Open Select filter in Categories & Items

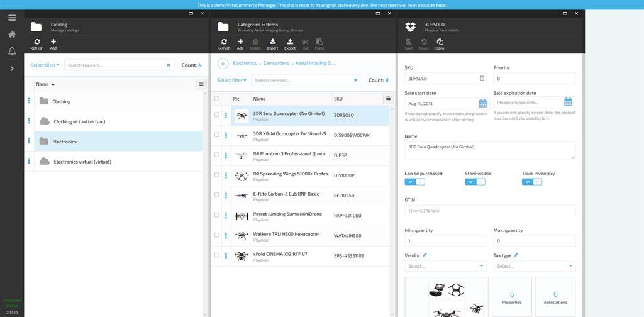(x=232, y=80)
